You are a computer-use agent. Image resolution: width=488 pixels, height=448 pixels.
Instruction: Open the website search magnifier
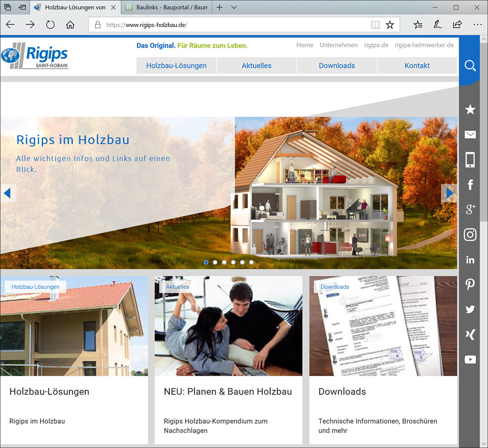point(470,65)
